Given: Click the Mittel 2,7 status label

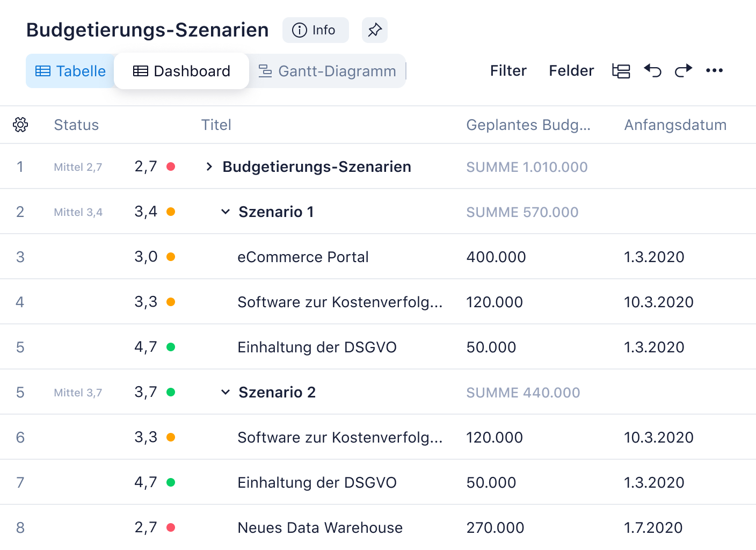Looking at the screenshot, I should point(78,167).
